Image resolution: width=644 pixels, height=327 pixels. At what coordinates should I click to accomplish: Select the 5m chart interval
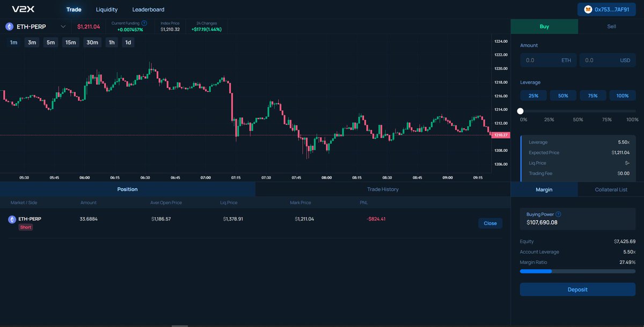(50, 42)
